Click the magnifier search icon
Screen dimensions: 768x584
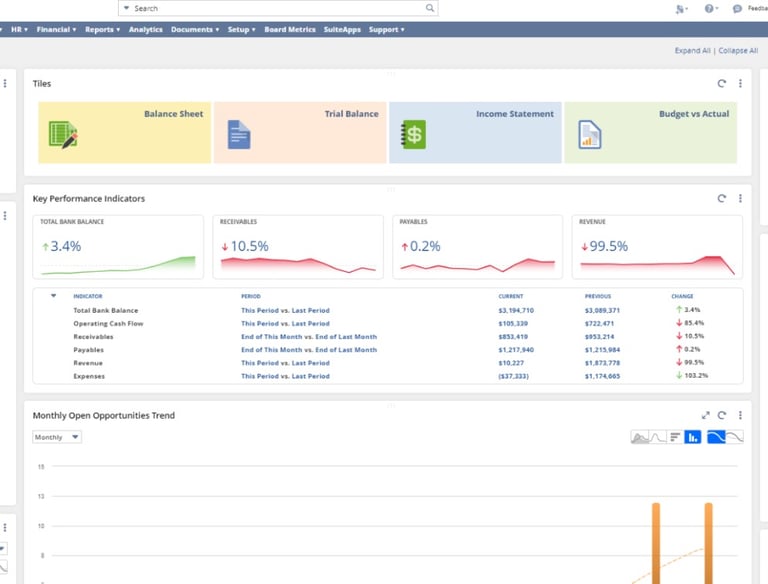[x=430, y=8]
